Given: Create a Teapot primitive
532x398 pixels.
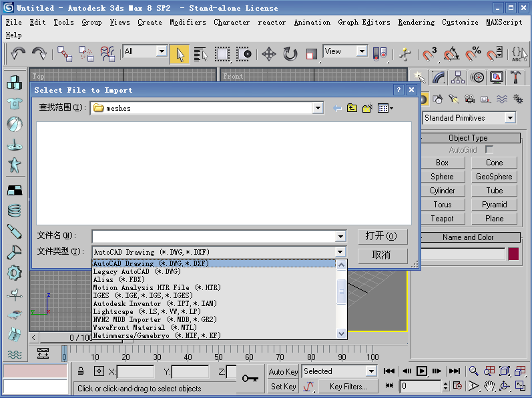Looking at the screenshot, I should coord(442,219).
